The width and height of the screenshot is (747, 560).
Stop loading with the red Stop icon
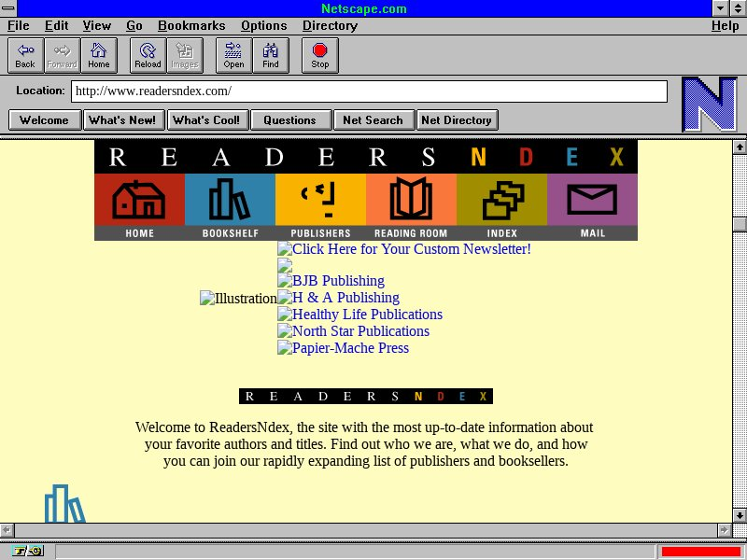[320, 55]
